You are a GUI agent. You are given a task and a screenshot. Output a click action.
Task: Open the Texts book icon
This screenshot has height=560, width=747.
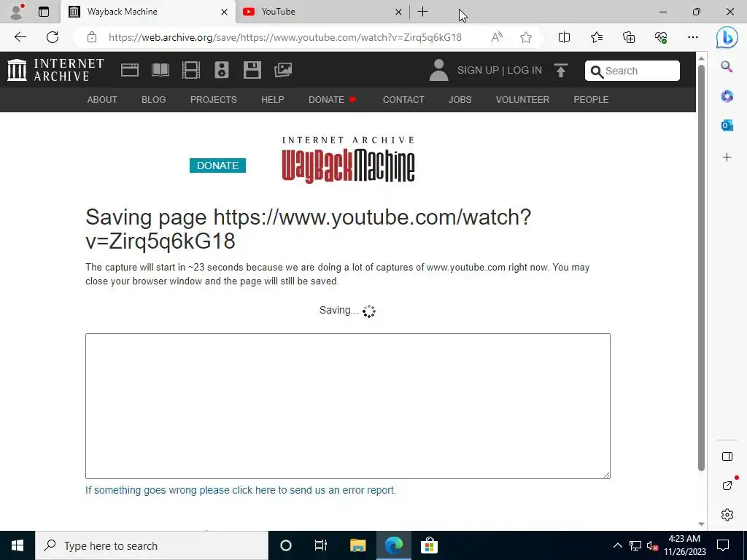pyautogui.click(x=160, y=71)
